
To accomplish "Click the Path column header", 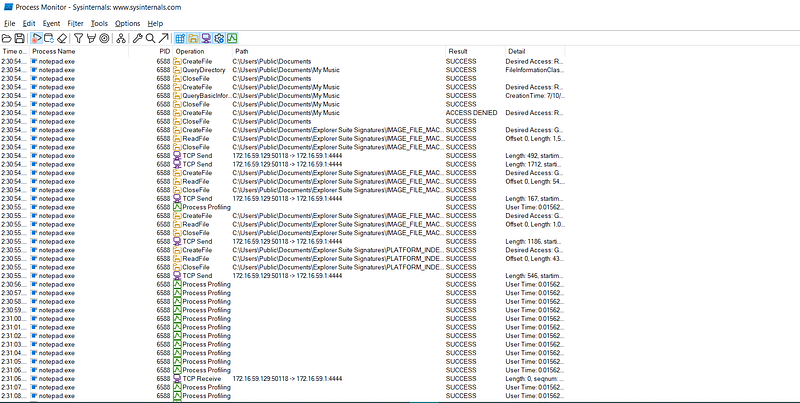I will pyautogui.click(x=339, y=52).
